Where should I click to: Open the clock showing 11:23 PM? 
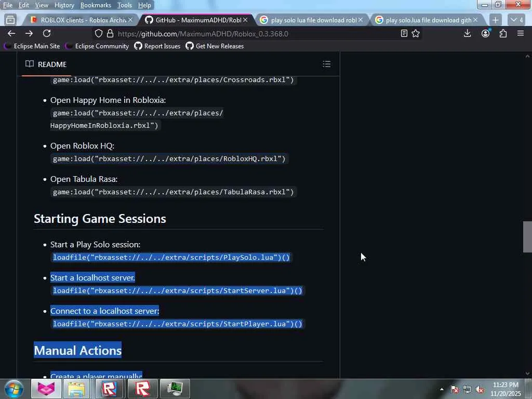tap(506, 389)
